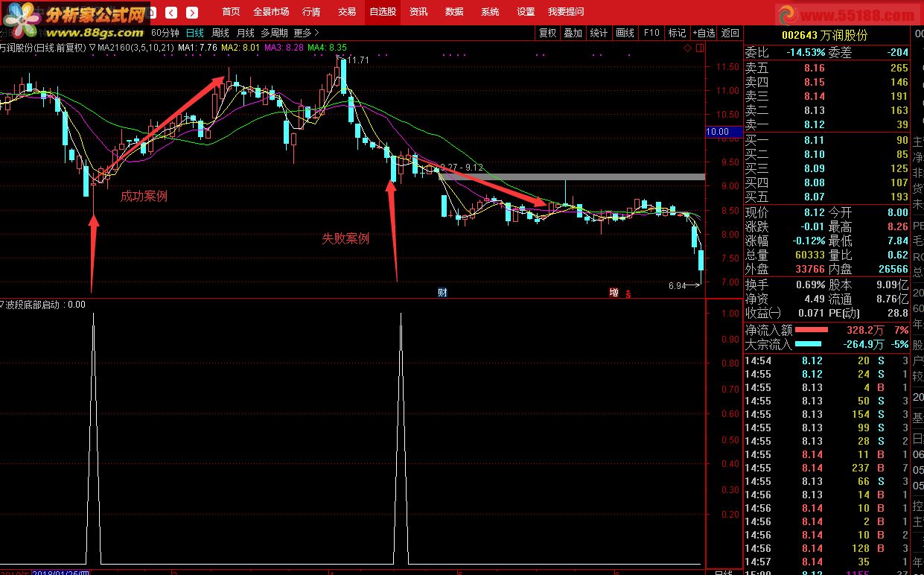This screenshot has width=924, height=575.
Task: Click the red 净流入额 bar
Action: pyautogui.click(x=812, y=330)
